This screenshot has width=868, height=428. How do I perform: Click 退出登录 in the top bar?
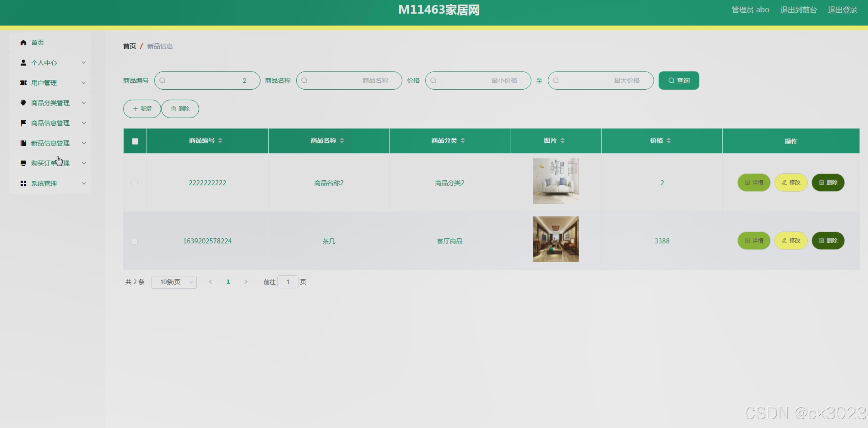[842, 10]
